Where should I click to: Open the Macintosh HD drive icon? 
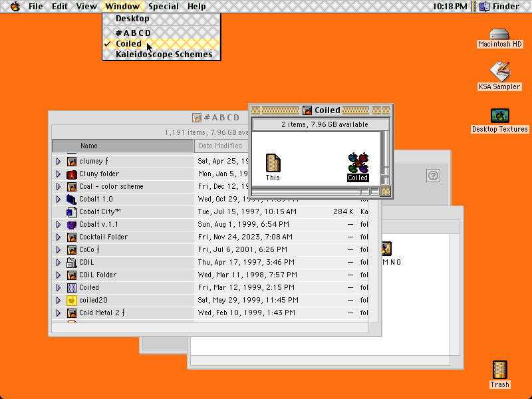[499, 35]
